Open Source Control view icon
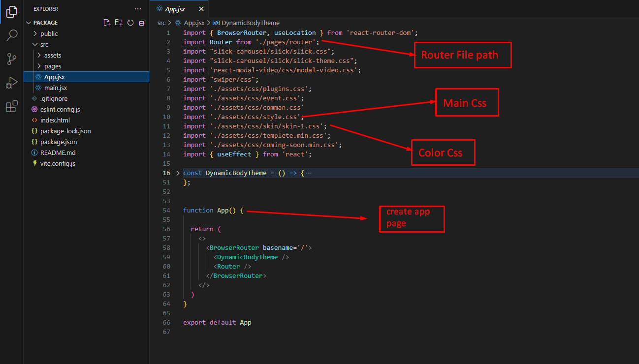639x364 pixels. (12, 59)
